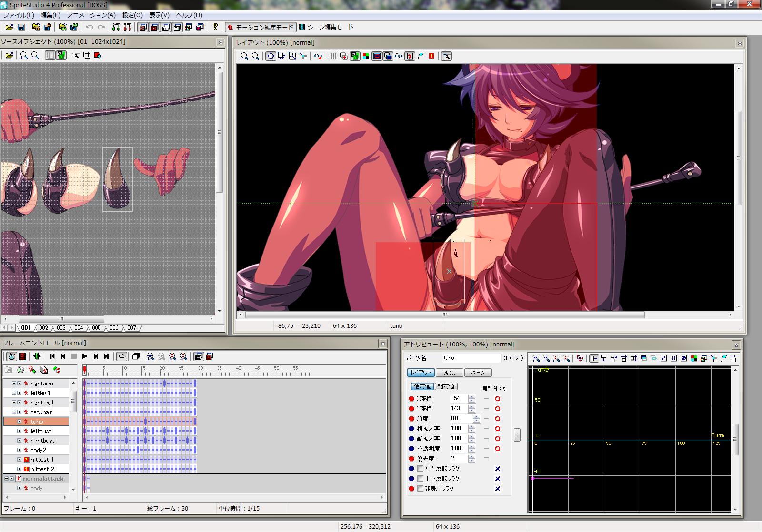Open a project with the main toolbar folder icon
Screen dimensions: 762x532
(x=9, y=27)
